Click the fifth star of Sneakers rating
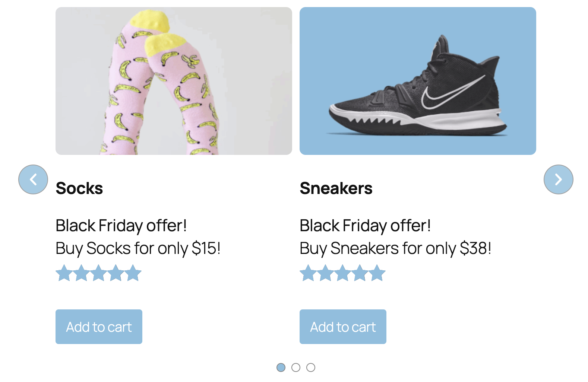The image size is (588, 382). 377,273
